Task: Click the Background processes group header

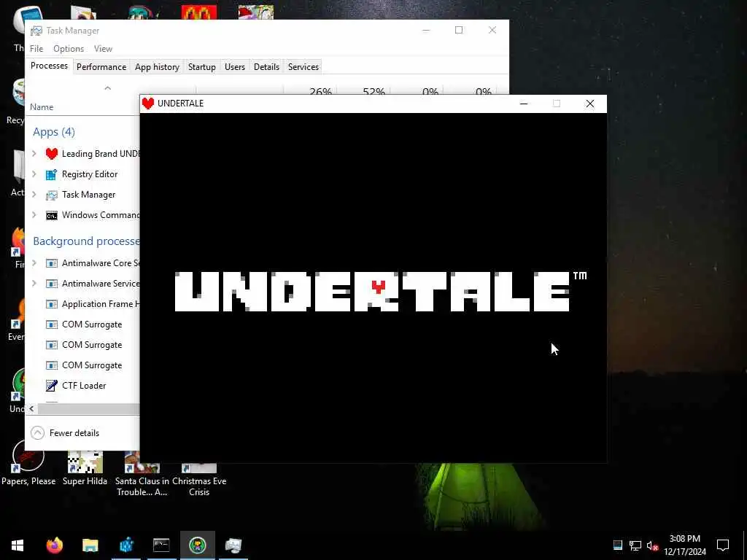Action: [x=86, y=241]
